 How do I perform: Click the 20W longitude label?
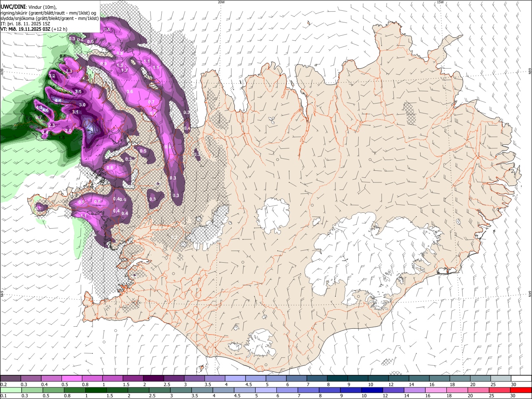(x=221, y=2)
